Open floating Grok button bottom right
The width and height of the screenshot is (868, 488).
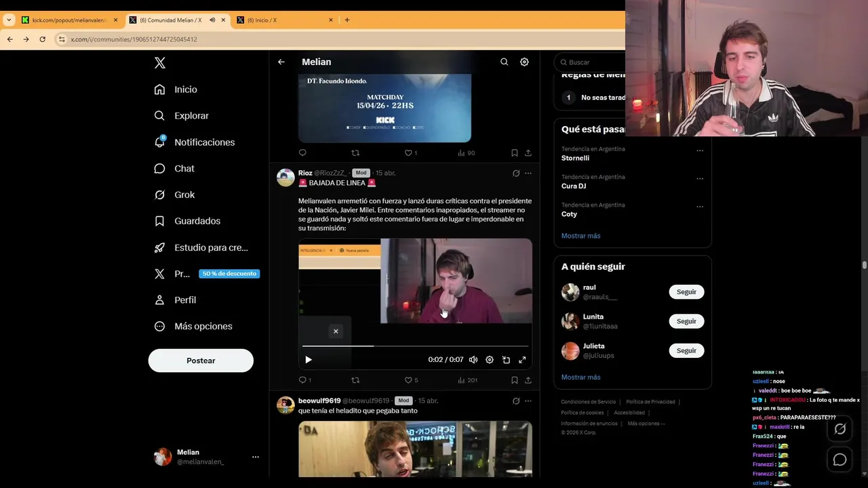pos(840,429)
